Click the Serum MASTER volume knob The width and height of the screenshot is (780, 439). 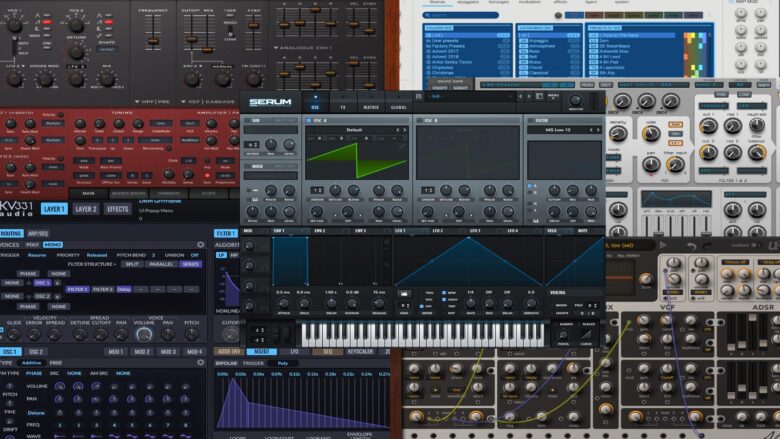click(x=576, y=99)
